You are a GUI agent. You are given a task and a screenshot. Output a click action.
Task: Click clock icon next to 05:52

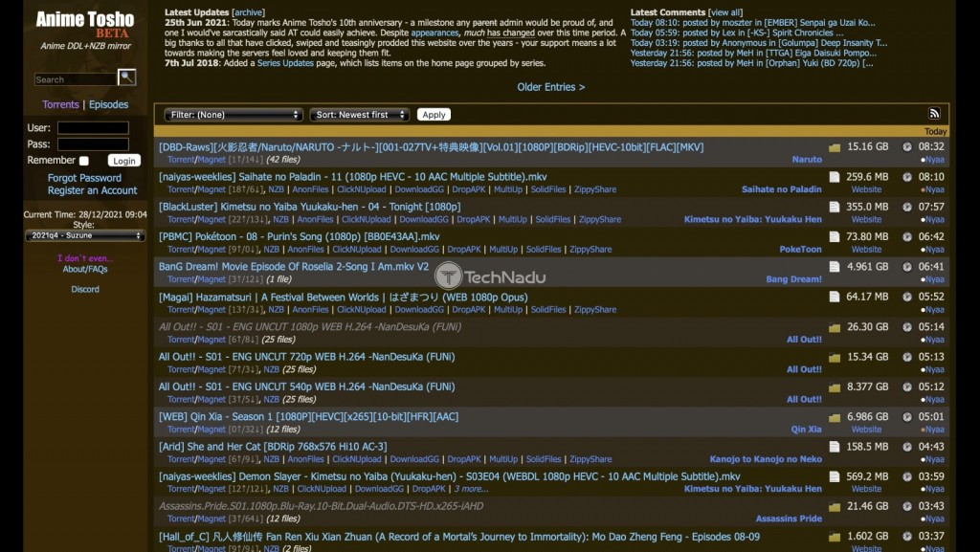pyautogui.click(x=907, y=297)
